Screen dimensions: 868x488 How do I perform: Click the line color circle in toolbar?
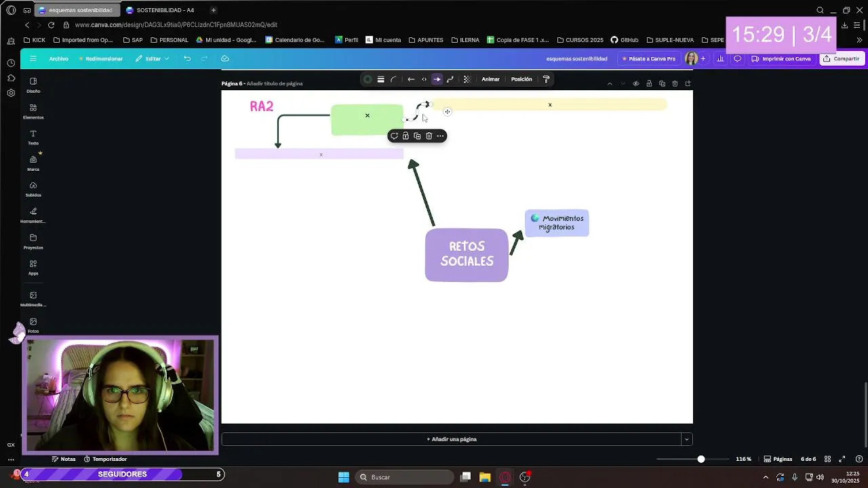point(368,79)
